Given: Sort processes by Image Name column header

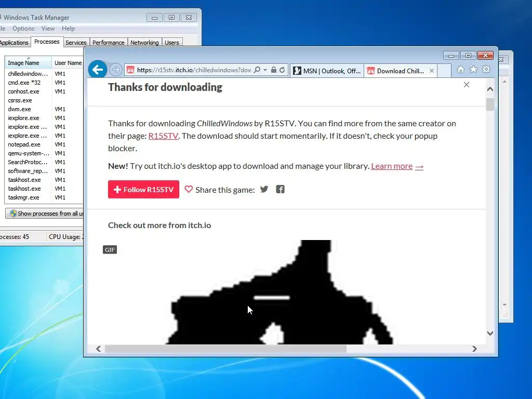Looking at the screenshot, I should point(28,63).
